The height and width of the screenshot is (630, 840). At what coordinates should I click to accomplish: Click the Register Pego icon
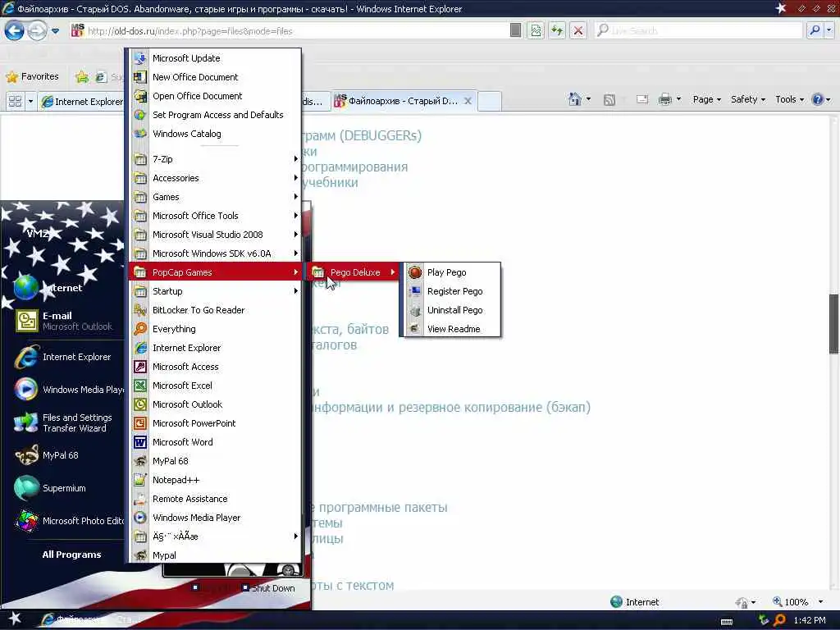(414, 291)
